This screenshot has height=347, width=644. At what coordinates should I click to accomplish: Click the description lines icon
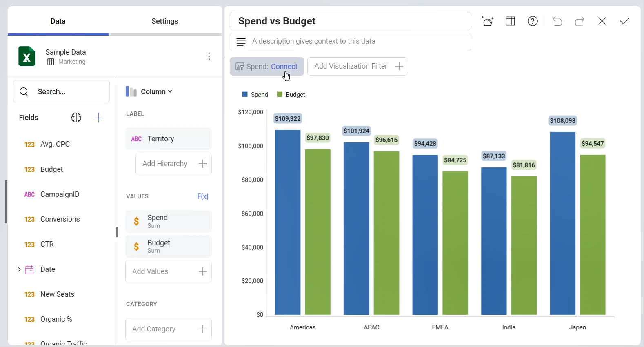[x=241, y=42]
